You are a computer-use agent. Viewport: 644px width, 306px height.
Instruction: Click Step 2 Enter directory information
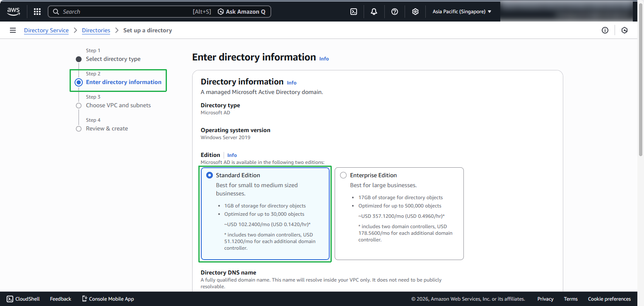123,82
